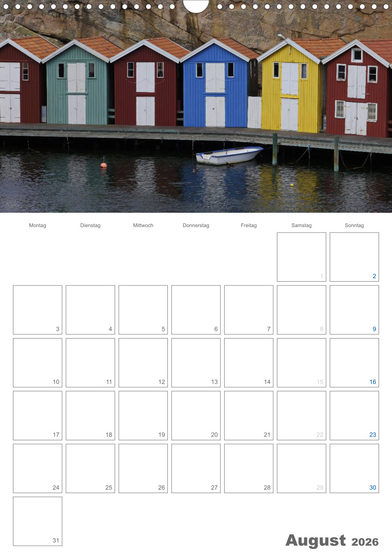Click the day cell numbered 3
392x555 pixels.
click(37, 309)
